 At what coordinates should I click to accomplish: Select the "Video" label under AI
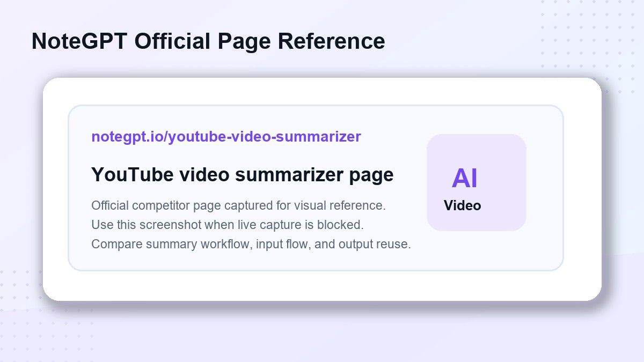pyautogui.click(x=462, y=205)
